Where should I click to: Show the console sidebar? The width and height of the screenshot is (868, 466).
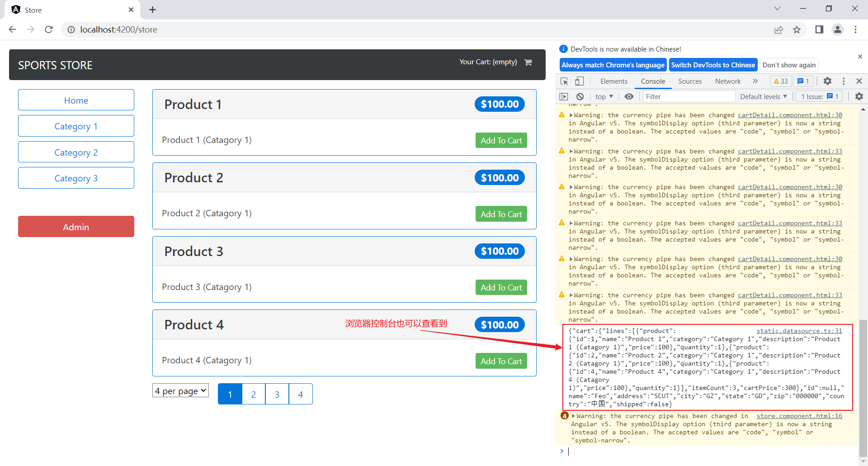[564, 96]
